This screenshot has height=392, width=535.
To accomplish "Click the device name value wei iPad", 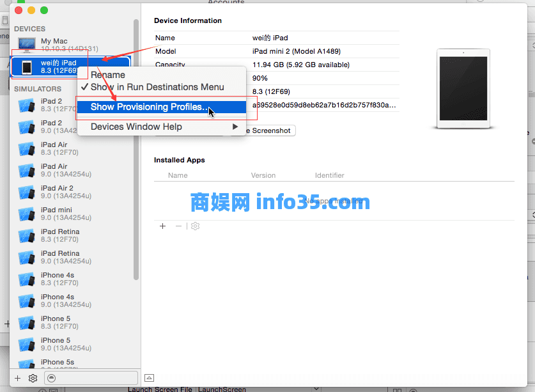I will pyautogui.click(x=270, y=38).
